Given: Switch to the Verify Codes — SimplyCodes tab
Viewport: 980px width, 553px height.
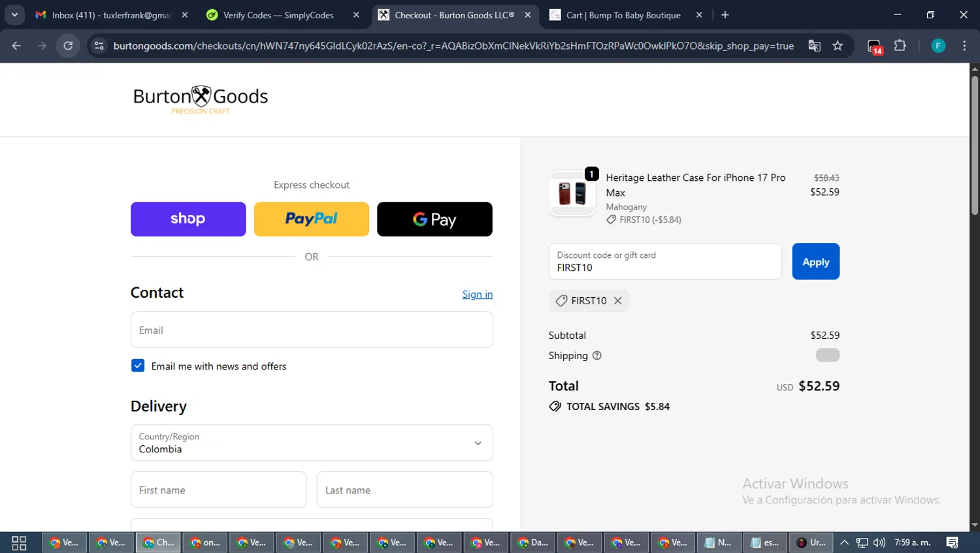Looking at the screenshot, I should [x=283, y=14].
